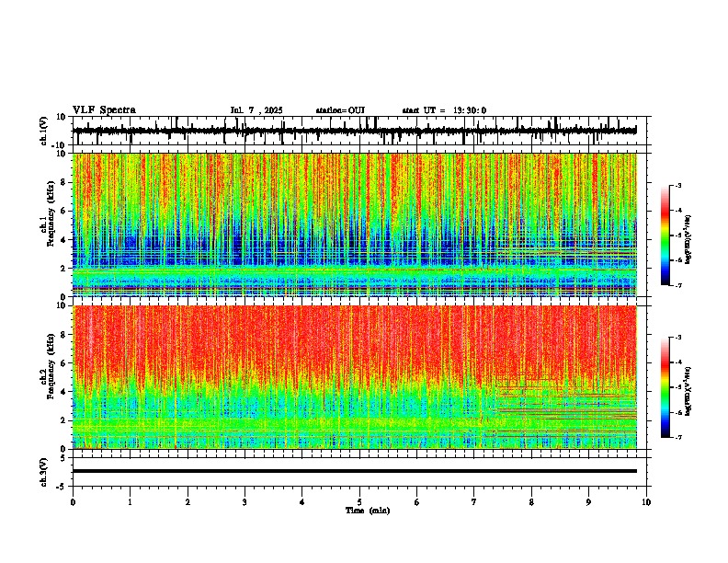Click the time axis tick label "5"
Image resolution: width=728 pixels, height=563 pixels.
click(359, 502)
